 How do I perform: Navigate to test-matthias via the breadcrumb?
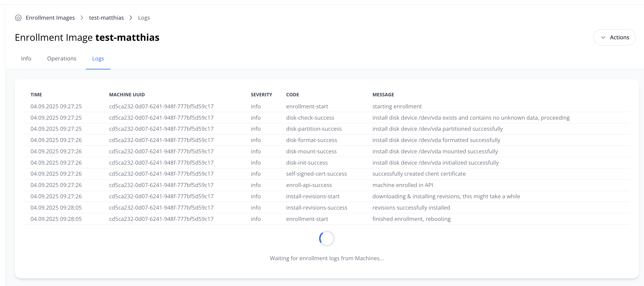tap(107, 18)
